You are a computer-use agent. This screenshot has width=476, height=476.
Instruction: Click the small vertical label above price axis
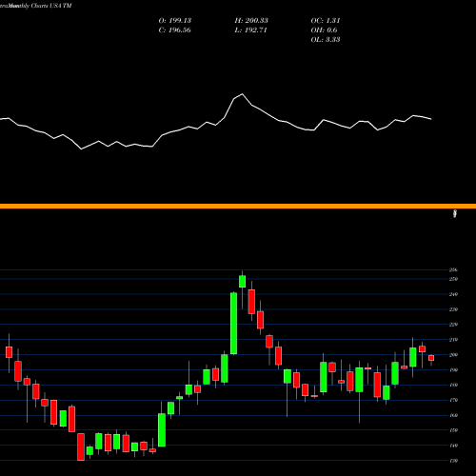coord(455,213)
